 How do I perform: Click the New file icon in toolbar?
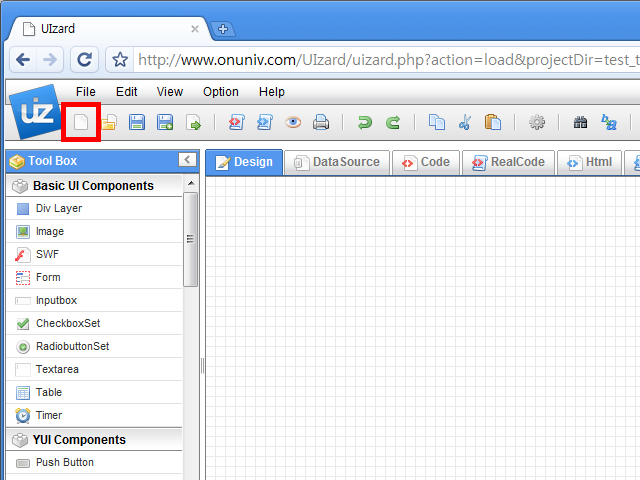(x=80, y=123)
